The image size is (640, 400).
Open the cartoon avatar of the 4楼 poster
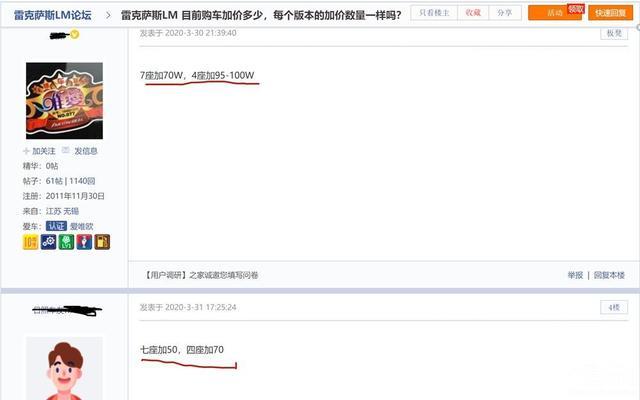point(64,369)
